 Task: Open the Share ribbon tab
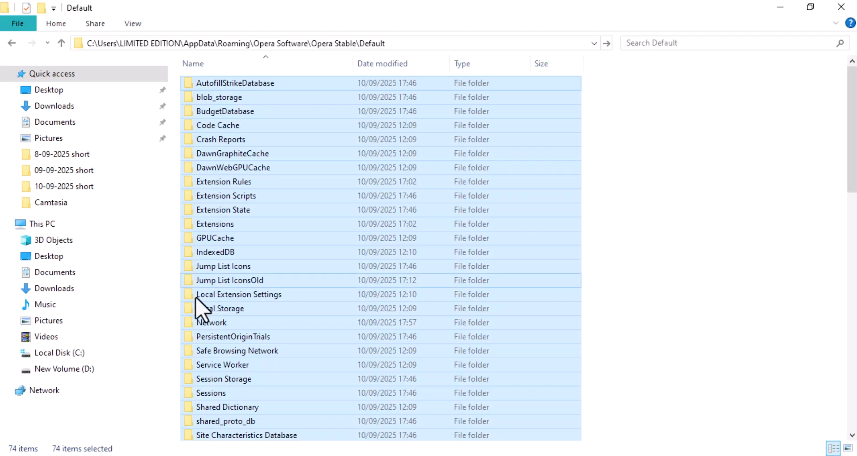95,22
